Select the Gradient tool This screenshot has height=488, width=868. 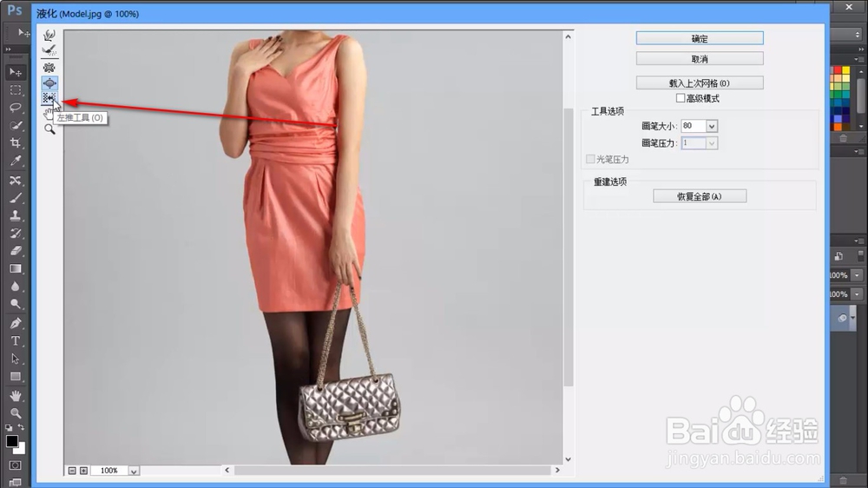click(x=16, y=268)
